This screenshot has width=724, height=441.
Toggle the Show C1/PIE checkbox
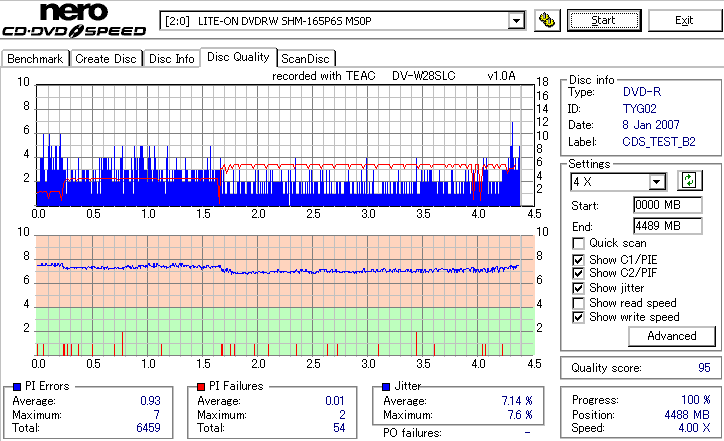pos(578,260)
